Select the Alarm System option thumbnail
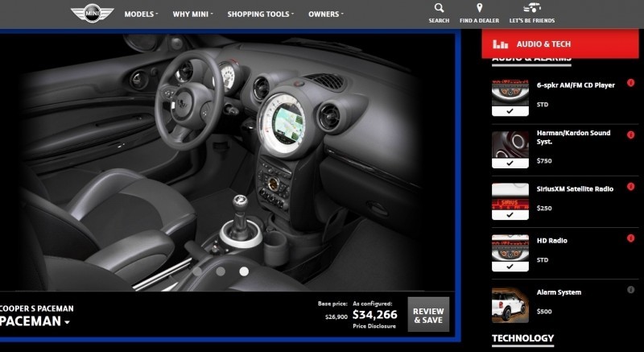The height and width of the screenshot is (352, 644). [x=510, y=305]
